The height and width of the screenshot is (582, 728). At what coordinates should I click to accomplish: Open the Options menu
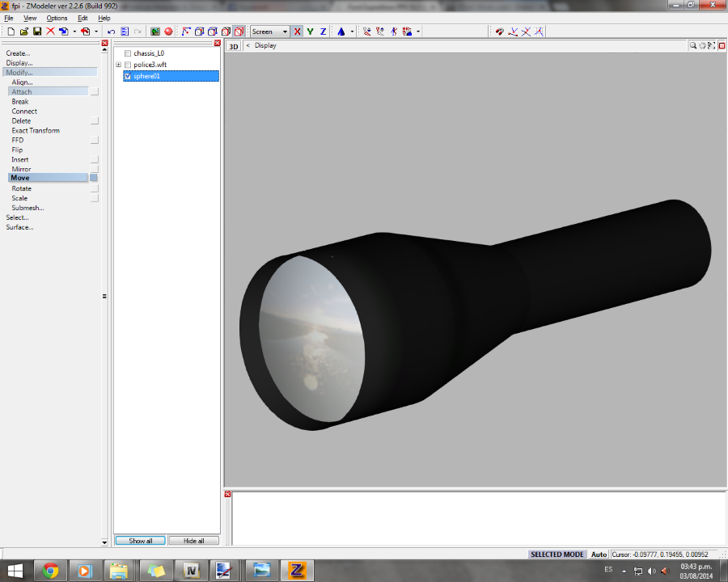[57, 18]
